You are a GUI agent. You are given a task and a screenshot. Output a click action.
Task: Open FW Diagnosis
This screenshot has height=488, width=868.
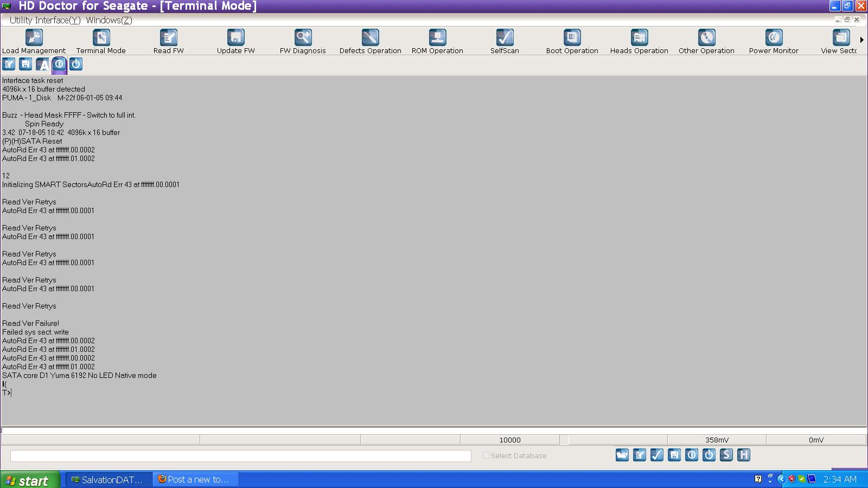[x=303, y=42]
